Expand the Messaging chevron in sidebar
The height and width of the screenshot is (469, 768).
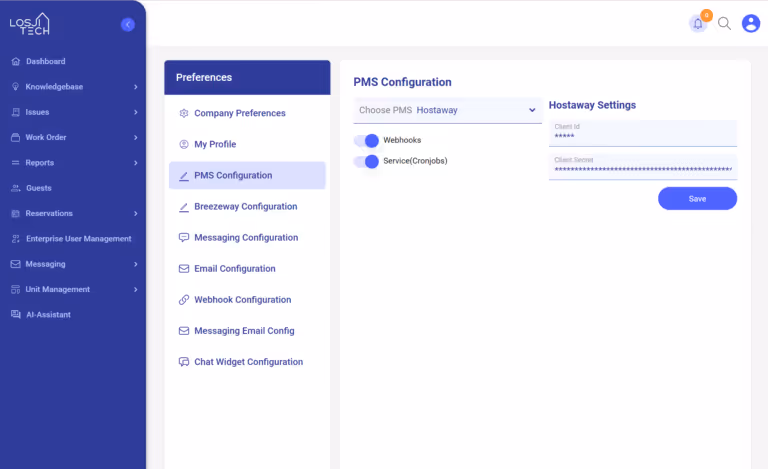[x=136, y=264]
